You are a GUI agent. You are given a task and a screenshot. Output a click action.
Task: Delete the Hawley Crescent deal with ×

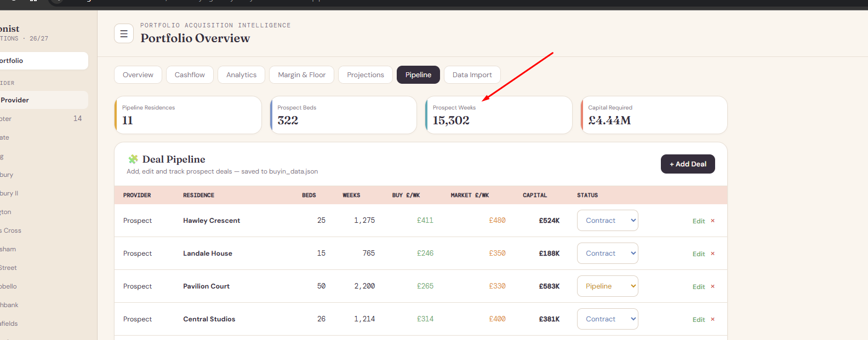tap(713, 221)
